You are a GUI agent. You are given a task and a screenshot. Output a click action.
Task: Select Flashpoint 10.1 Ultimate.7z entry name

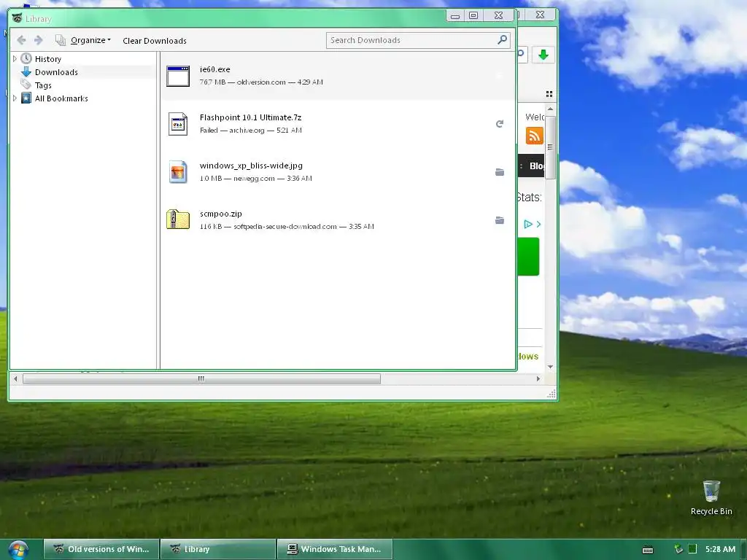point(251,117)
